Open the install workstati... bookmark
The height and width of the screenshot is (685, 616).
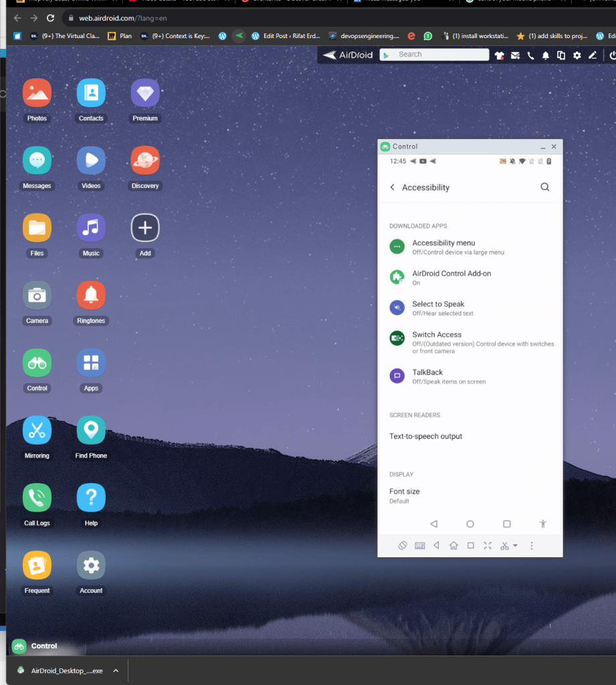pos(475,36)
